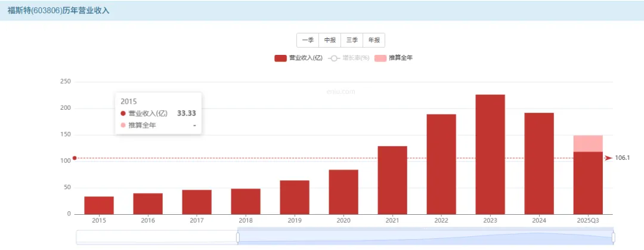Click the 2015 x-axis label
Image resolution: width=644 pixels, height=250 pixels.
[99, 221]
